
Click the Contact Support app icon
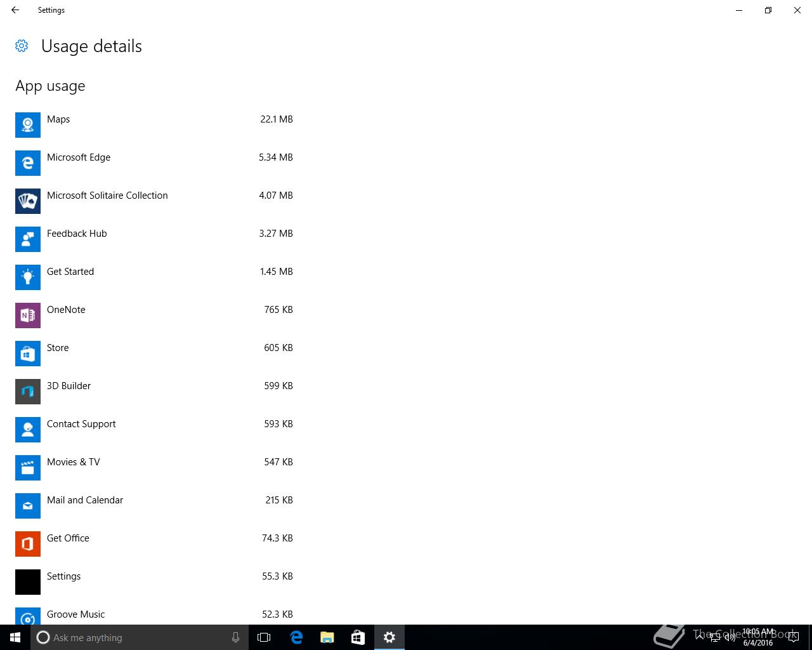(x=28, y=430)
